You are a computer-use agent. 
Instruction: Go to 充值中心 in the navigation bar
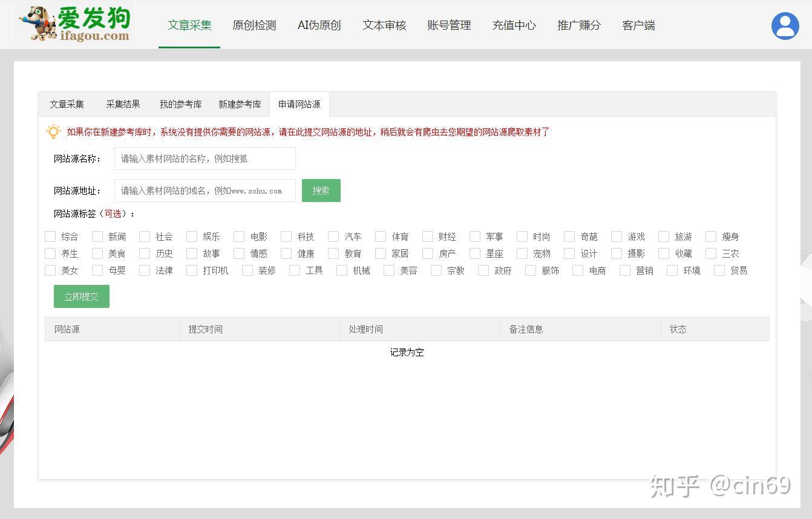click(514, 25)
